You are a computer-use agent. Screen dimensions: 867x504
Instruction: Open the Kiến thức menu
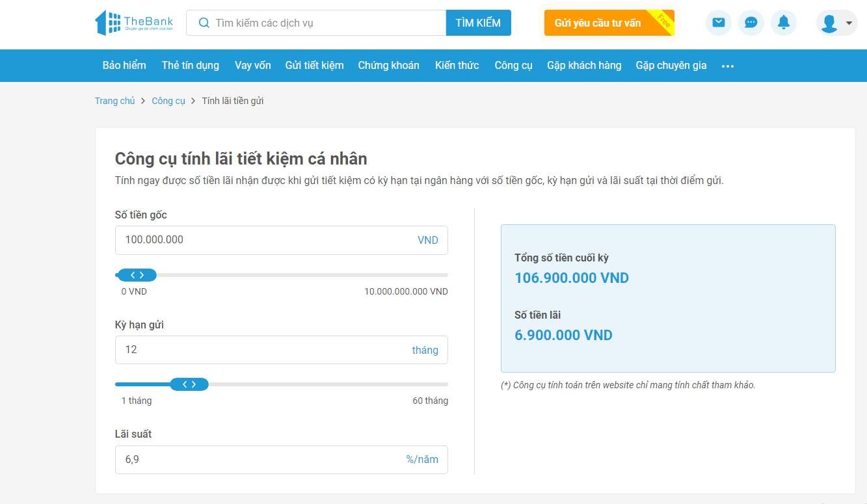(457, 65)
